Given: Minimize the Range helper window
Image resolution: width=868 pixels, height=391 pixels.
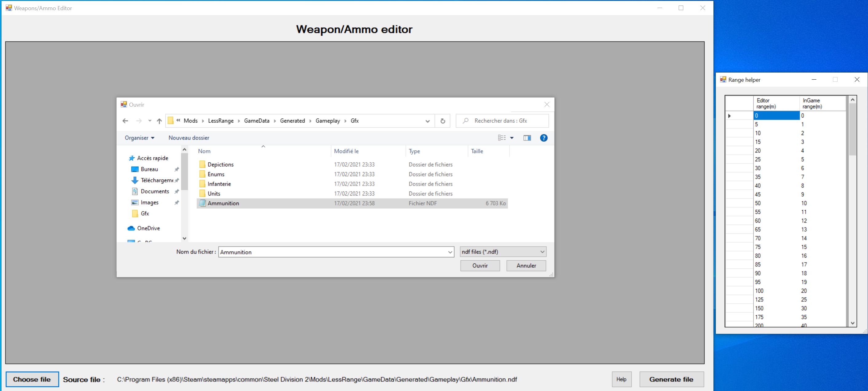Looking at the screenshot, I should pyautogui.click(x=814, y=80).
